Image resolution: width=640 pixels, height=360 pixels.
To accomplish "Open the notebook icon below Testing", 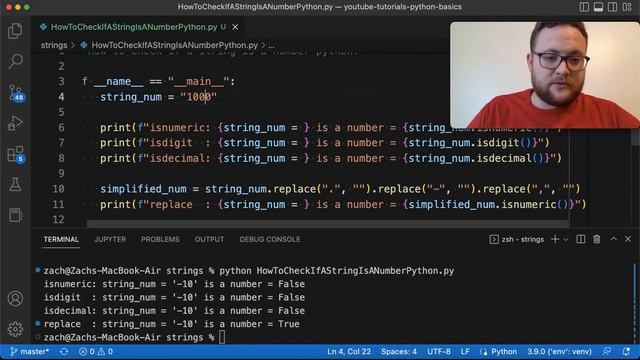I will coord(15,215).
